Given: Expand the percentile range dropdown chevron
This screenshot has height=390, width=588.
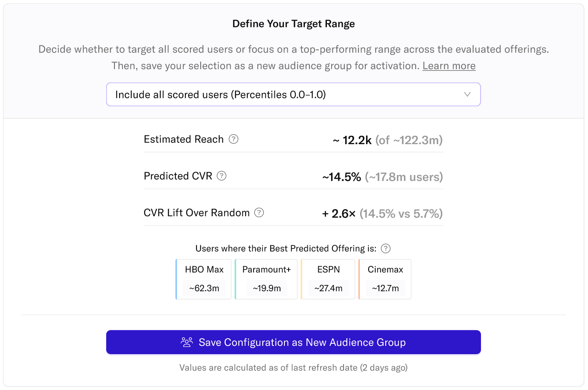Looking at the screenshot, I should pos(467,95).
